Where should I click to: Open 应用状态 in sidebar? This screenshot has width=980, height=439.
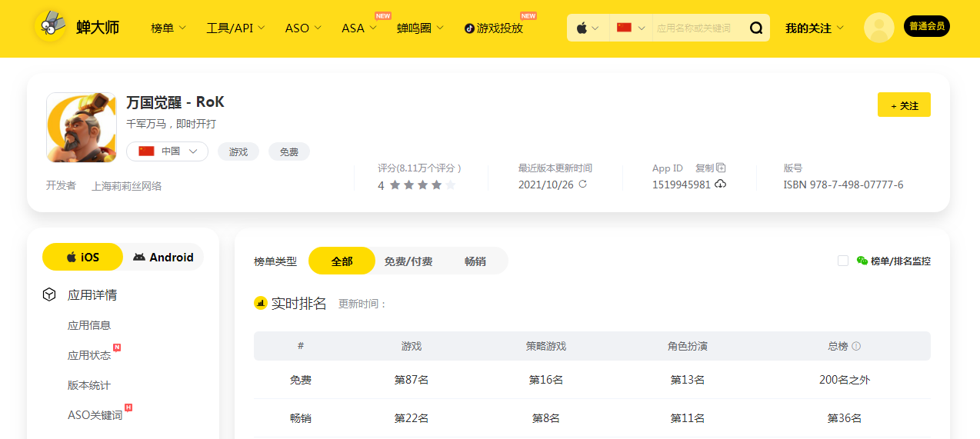[x=89, y=355]
